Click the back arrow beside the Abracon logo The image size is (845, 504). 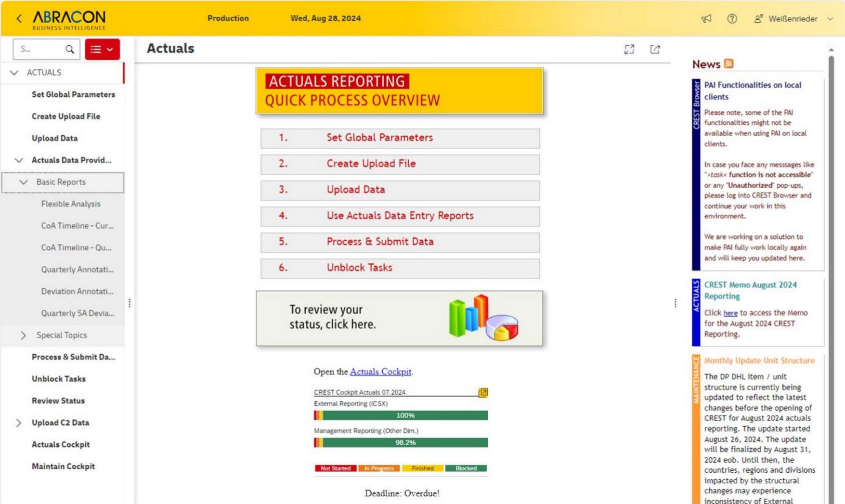19,19
